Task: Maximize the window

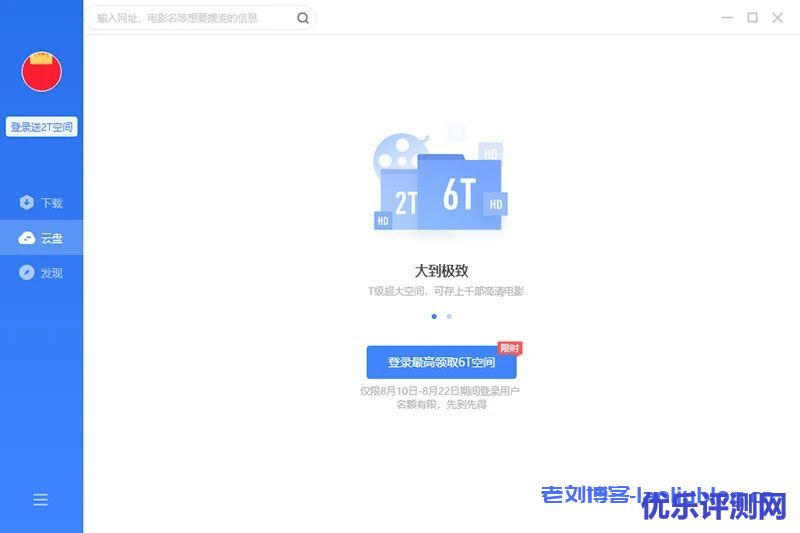Action: [x=753, y=18]
